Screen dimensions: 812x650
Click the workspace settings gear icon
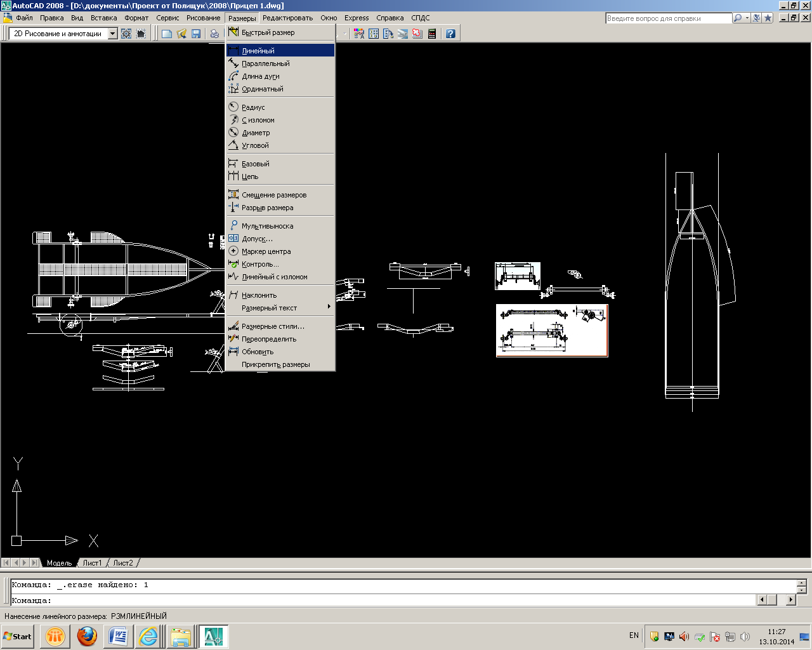(126, 34)
